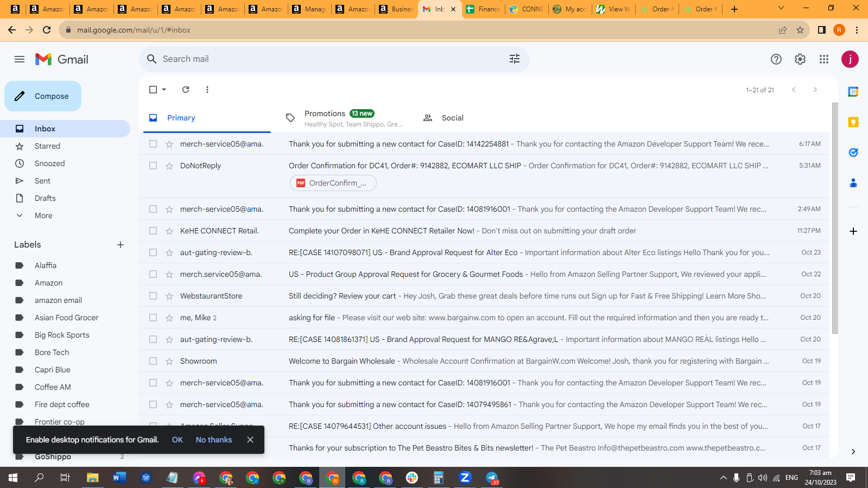This screenshot has height=488, width=868.
Task: Open Telegram from the taskbar
Action: point(492,478)
